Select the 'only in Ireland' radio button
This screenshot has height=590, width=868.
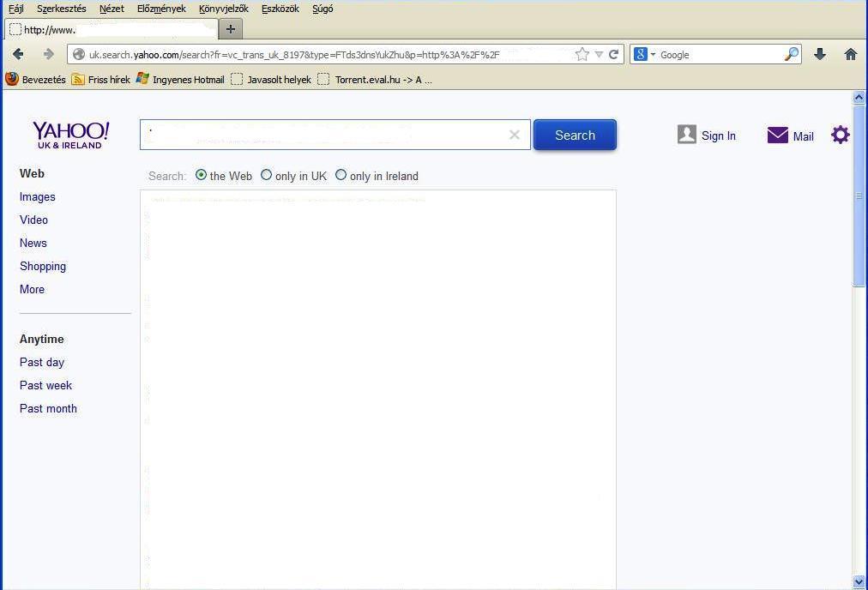(x=341, y=175)
